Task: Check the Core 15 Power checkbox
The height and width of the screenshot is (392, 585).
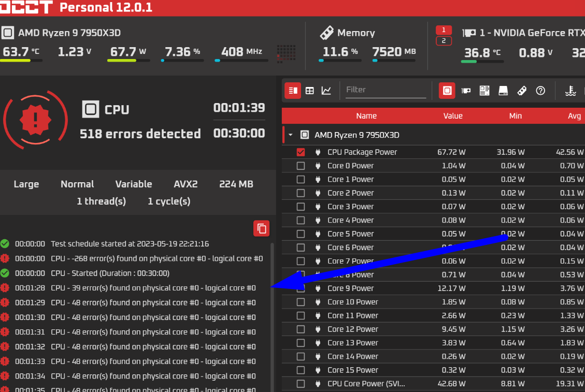Action: [301, 370]
